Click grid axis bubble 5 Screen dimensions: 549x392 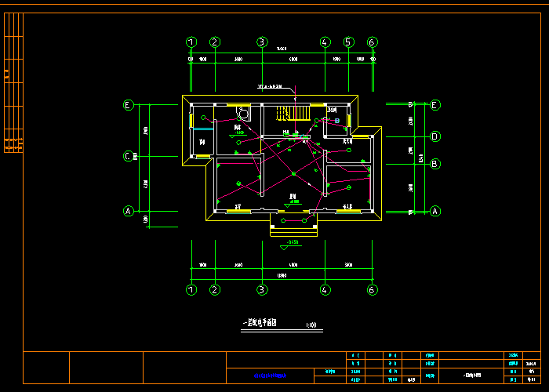[x=349, y=42]
